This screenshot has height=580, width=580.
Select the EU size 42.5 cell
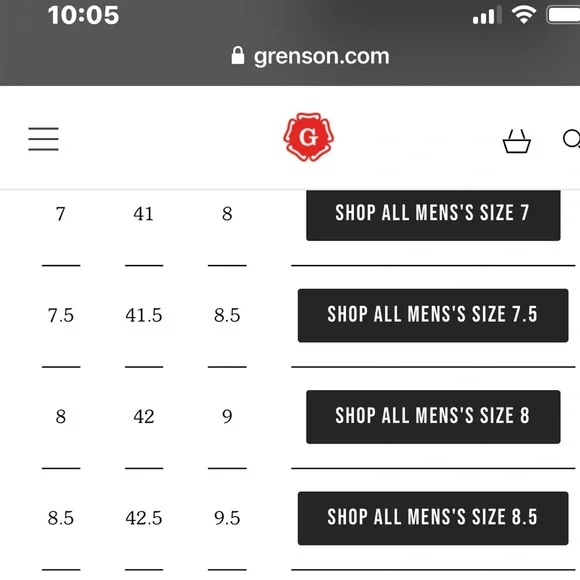tap(144, 518)
